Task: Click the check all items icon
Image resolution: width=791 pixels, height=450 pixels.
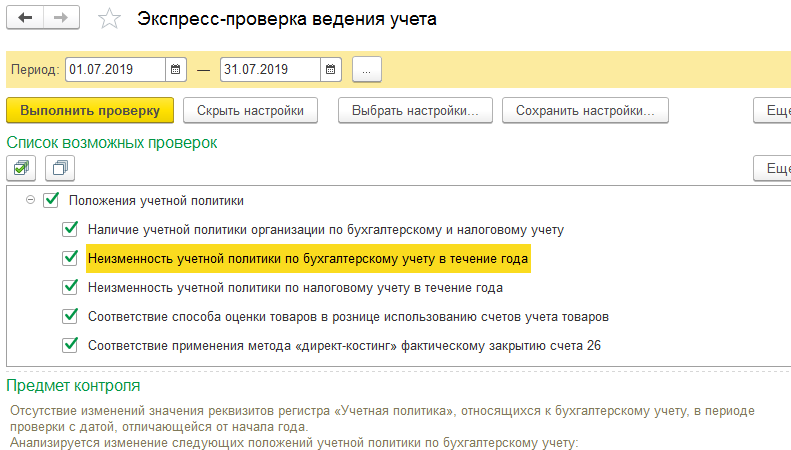Action: coord(21,167)
